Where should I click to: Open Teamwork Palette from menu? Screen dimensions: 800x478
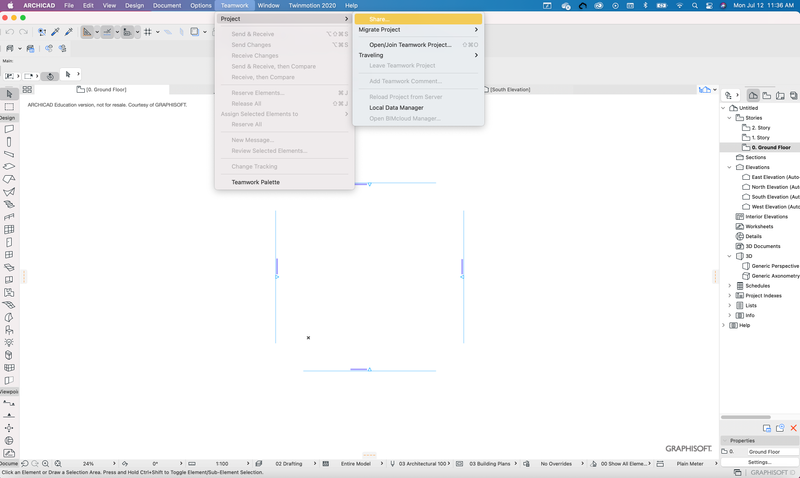click(284, 182)
